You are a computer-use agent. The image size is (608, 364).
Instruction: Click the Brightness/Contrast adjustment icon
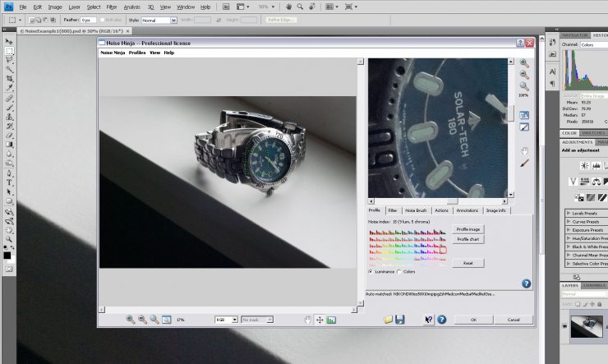(x=584, y=165)
